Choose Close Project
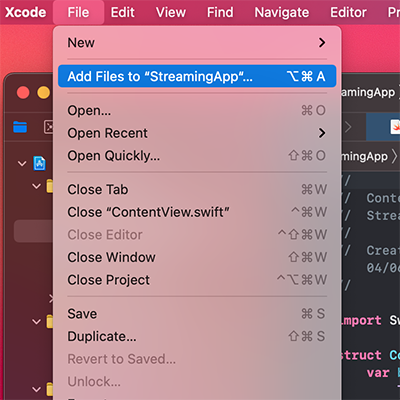400x400 pixels. tap(197, 280)
